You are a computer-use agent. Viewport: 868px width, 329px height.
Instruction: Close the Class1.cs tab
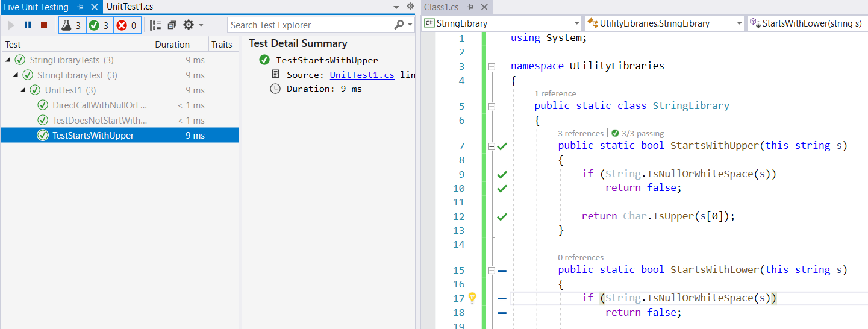click(484, 7)
